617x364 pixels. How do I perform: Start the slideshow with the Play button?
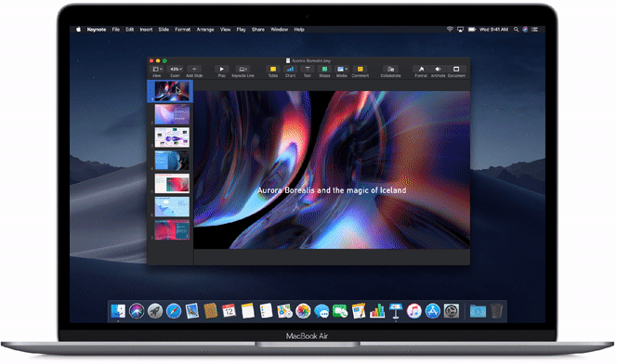click(x=221, y=70)
